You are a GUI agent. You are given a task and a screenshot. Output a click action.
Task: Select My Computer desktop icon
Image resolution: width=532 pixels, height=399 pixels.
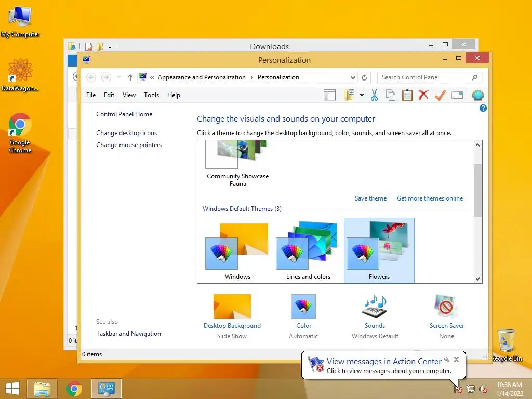point(20,21)
